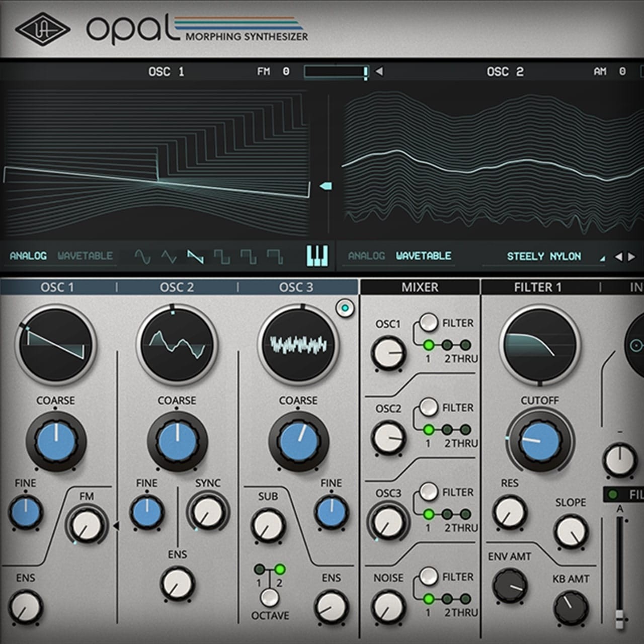Switch OSC 1 to Wavetable mode
The height and width of the screenshot is (644, 644).
[x=85, y=256]
